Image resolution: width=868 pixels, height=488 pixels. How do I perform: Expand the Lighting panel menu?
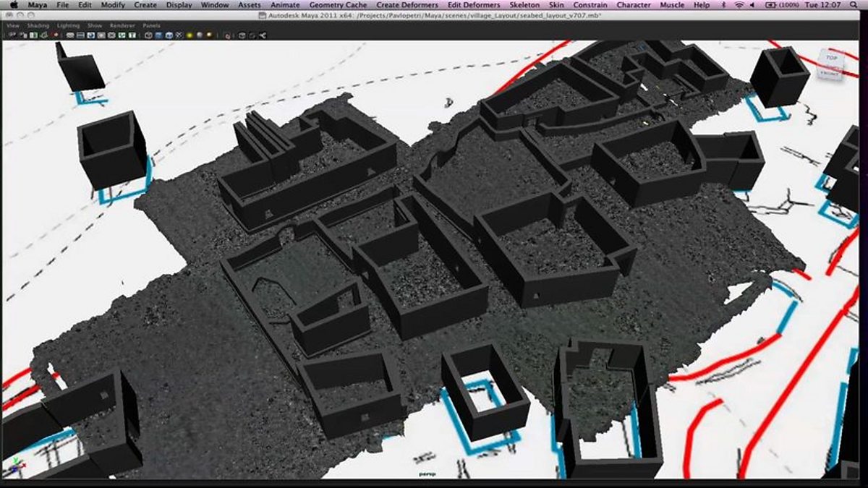[x=69, y=25]
